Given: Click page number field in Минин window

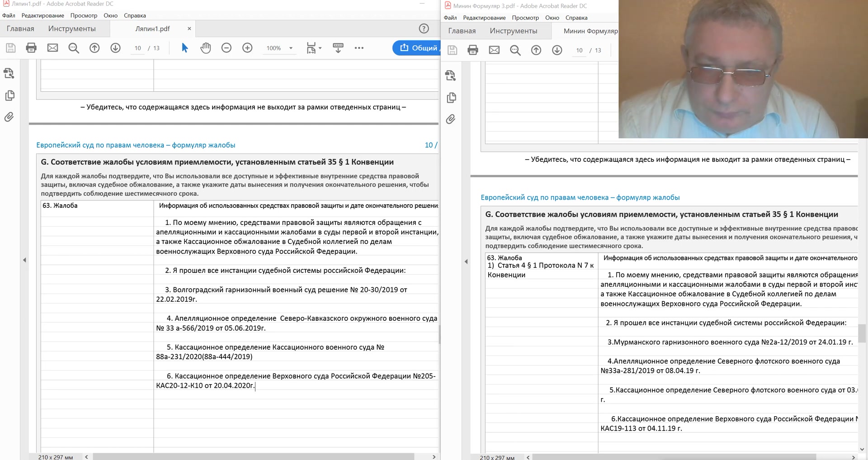Looking at the screenshot, I should tap(579, 50).
